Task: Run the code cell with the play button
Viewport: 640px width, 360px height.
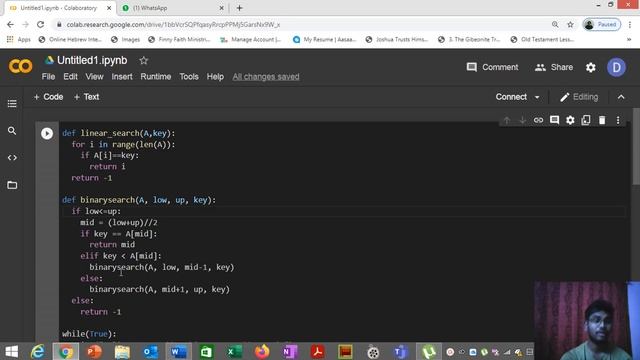Action: (x=47, y=133)
